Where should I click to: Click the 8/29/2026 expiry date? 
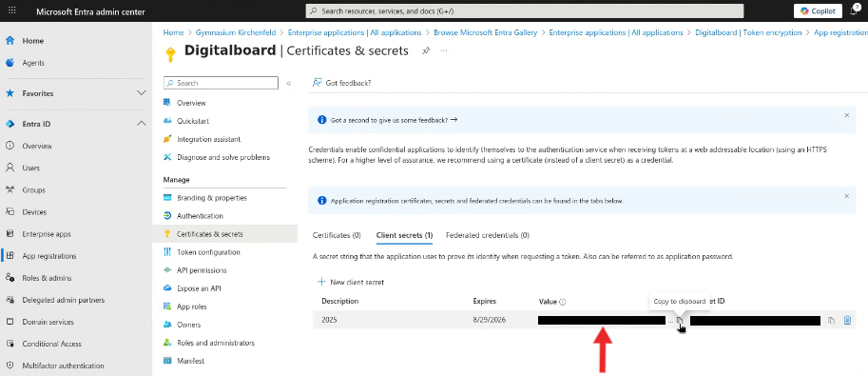(x=489, y=320)
